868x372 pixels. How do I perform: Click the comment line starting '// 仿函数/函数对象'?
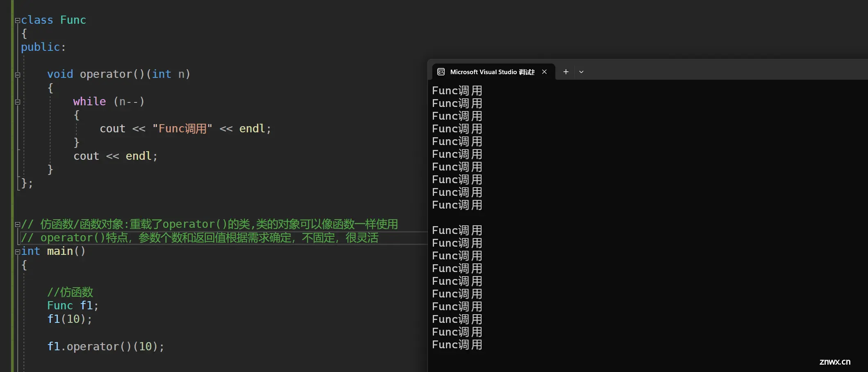coord(209,224)
